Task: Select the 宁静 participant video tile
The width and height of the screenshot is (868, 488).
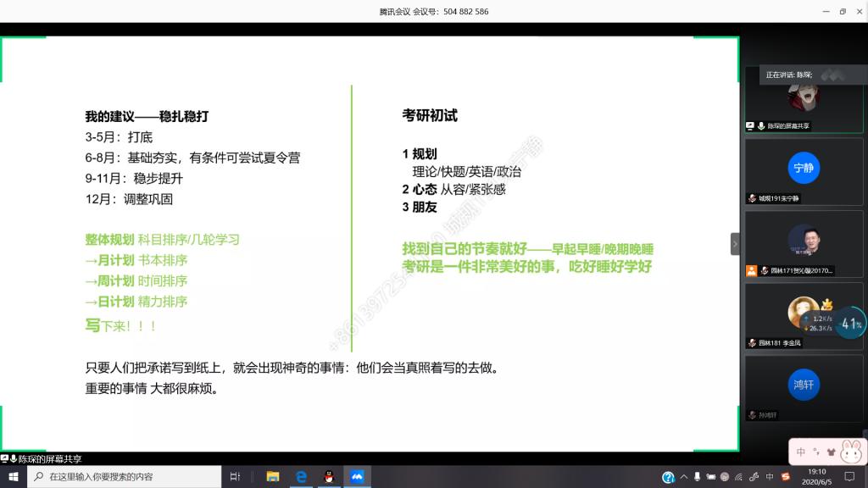Action: pos(803,167)
